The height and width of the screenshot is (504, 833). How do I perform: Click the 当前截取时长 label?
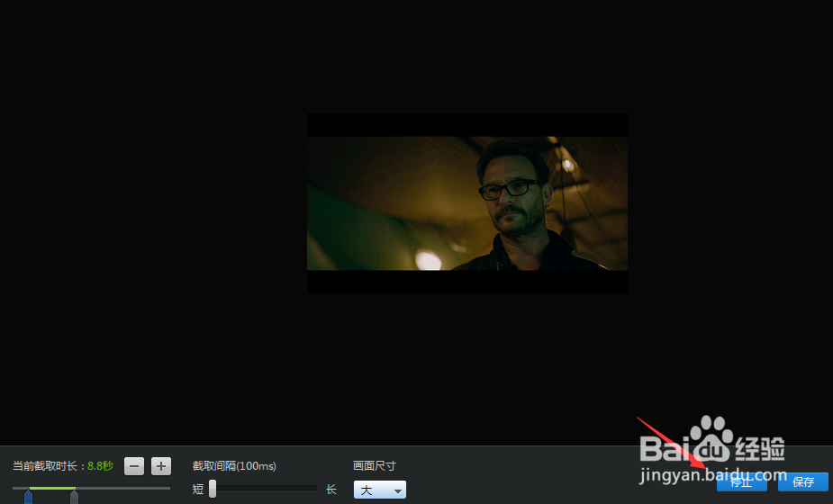(45, 466)
